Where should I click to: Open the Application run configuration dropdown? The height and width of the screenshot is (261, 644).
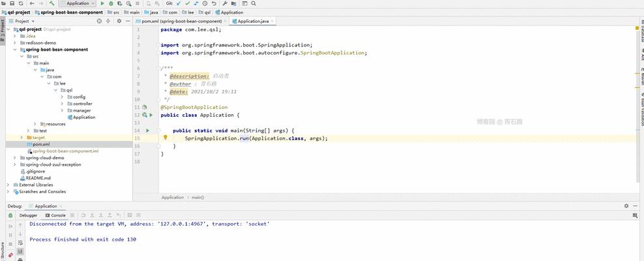pos(77,3)
